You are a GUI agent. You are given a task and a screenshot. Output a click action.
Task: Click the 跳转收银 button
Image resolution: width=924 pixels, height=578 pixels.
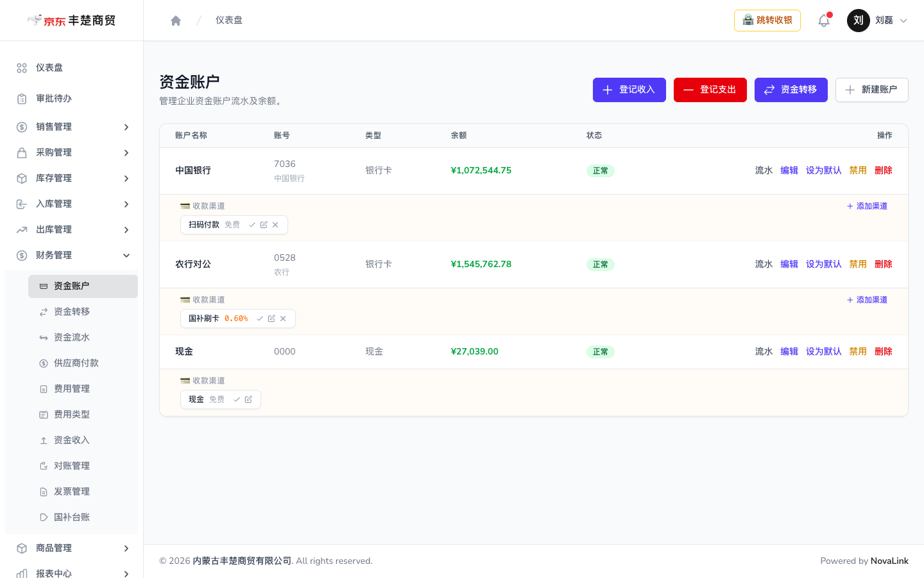(767, 21)
